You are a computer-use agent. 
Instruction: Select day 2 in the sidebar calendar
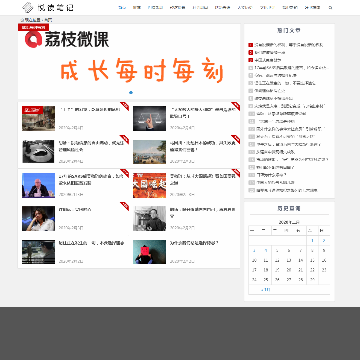pyautogui.click(x=324, y=241)
